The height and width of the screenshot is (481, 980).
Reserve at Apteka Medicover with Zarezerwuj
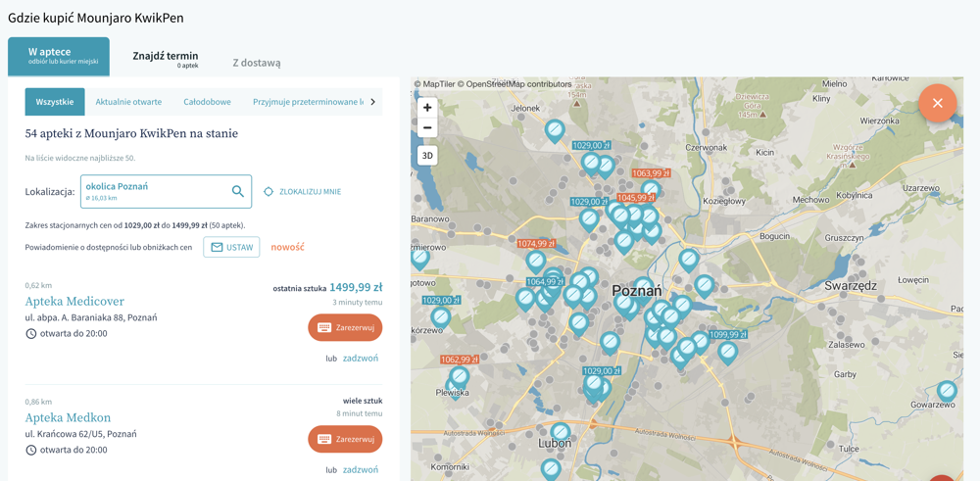point(345,328)
